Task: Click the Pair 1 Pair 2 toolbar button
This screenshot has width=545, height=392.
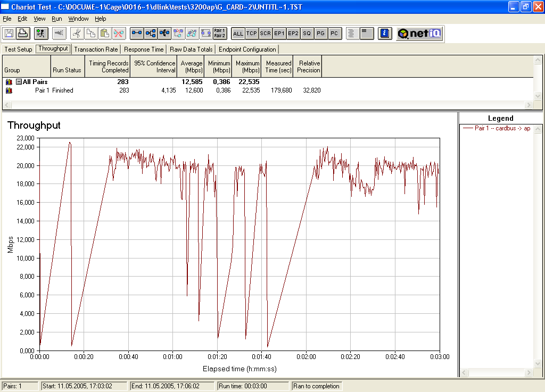Action: [220, 34]
